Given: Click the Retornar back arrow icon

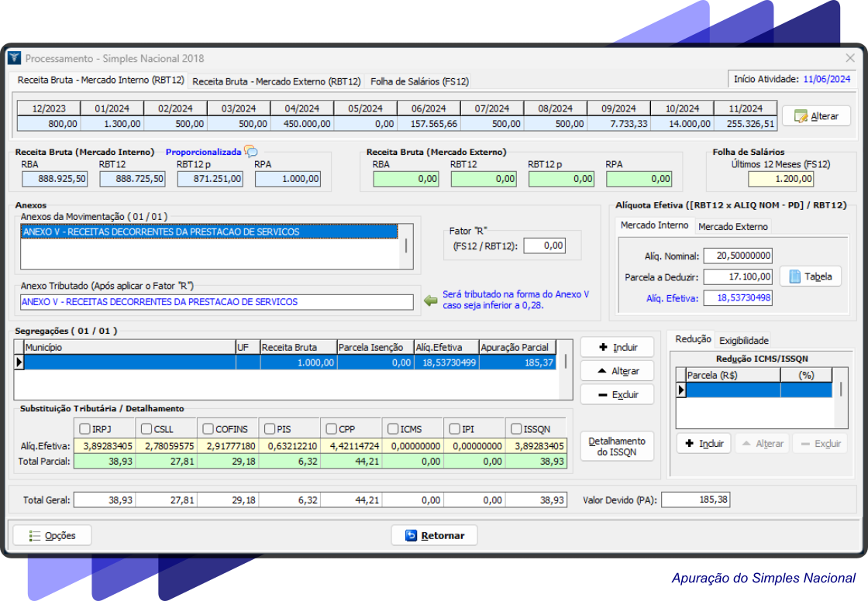Looking at the screenshot, I should click(411, 535).
